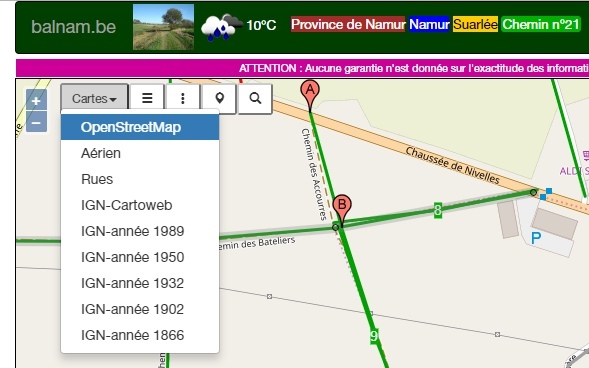This screenshot has height=368, width=589.
Task: Click the location pin toolbar button
Action: (x=219, y=98)
